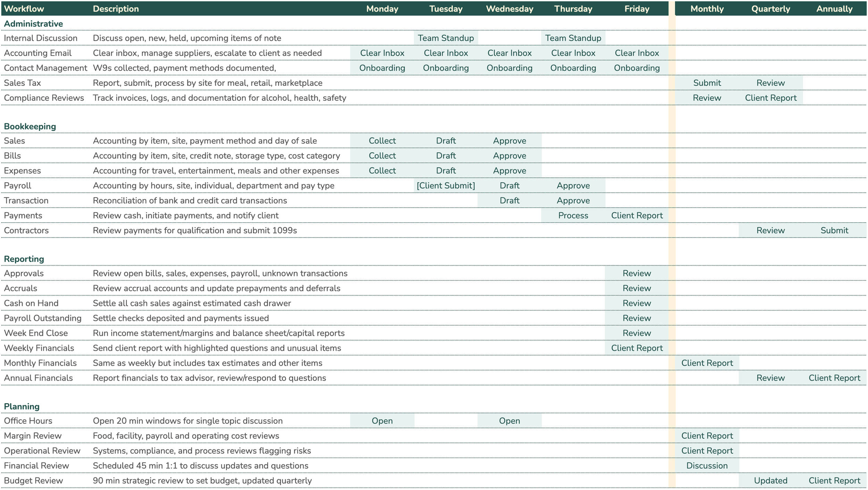Select the Office Hours Monday Open cell
868x490 pixels.
(382, 421)
